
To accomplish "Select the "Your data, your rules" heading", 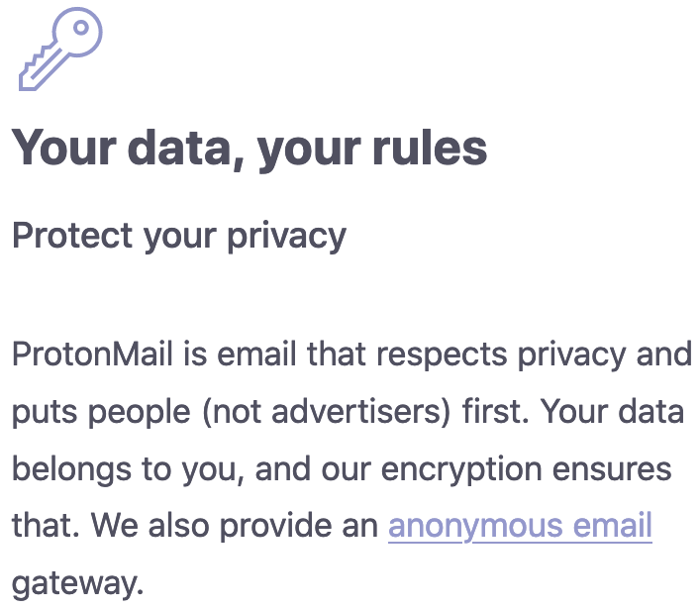I will 250,149.
